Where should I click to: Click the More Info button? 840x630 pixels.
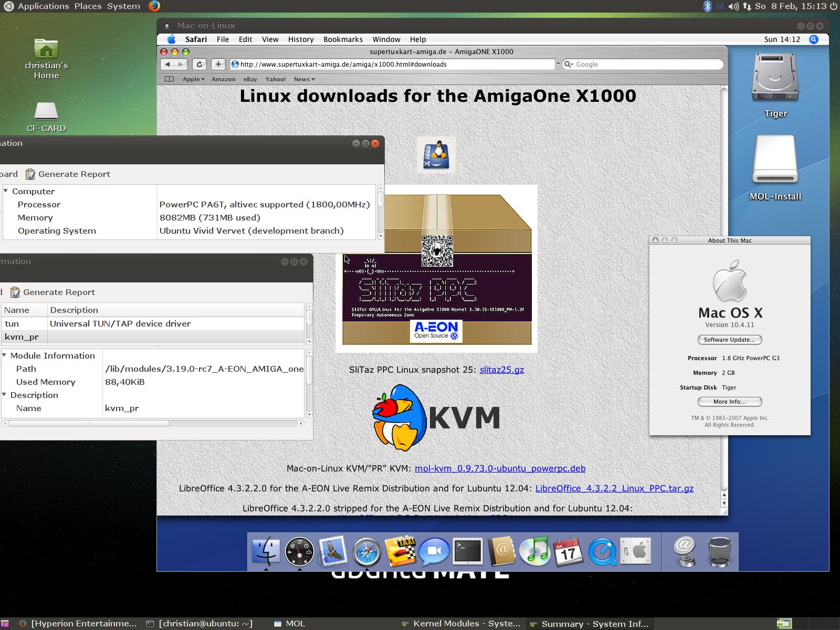coord(729,402)
